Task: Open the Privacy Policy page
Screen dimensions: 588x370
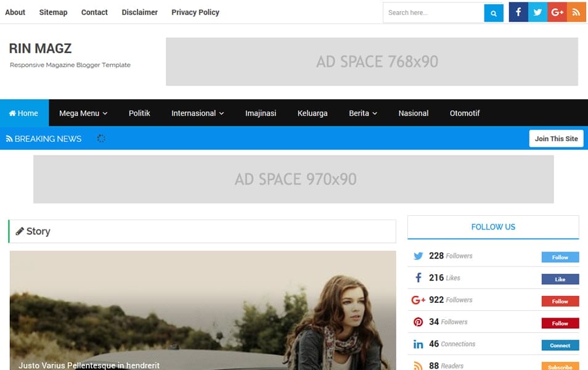Action: tap(195, 12)
